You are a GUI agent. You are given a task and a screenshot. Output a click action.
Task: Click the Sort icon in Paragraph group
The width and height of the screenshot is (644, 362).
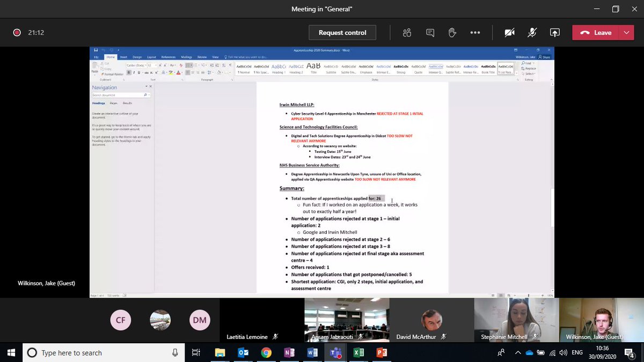(223, 65)
